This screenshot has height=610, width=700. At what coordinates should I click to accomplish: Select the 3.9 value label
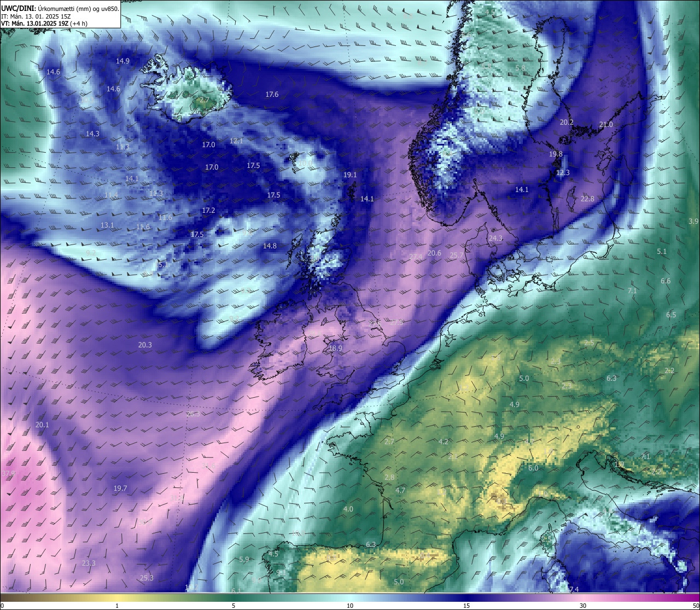[x=693, y=221]
